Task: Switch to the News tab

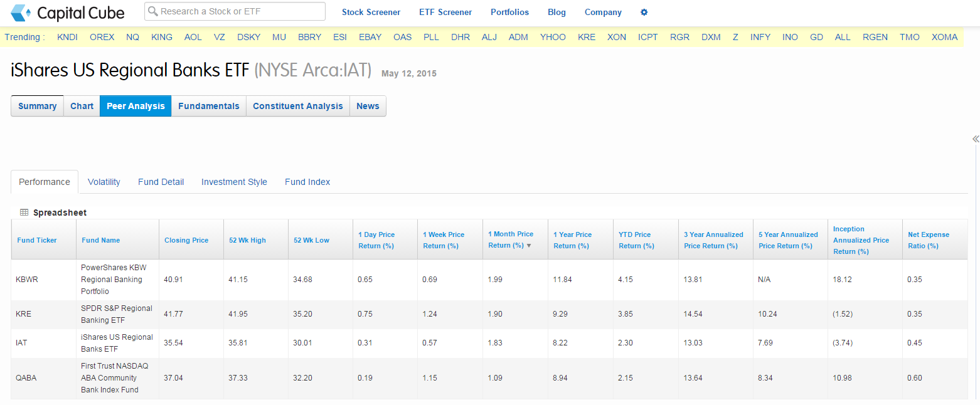Action: click(368, 106)
